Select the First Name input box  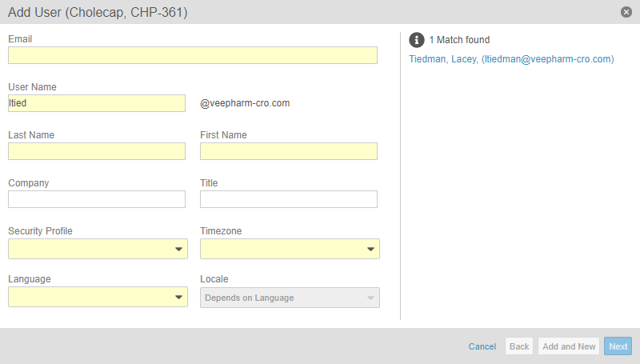coord(289,151)
